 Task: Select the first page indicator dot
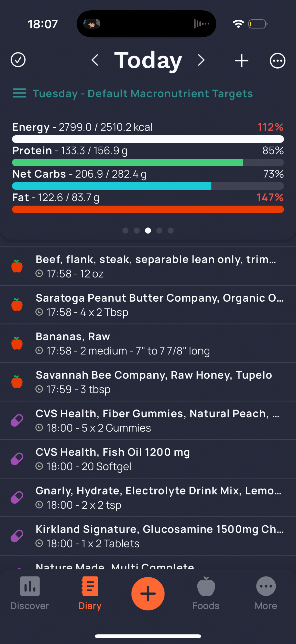125,230
